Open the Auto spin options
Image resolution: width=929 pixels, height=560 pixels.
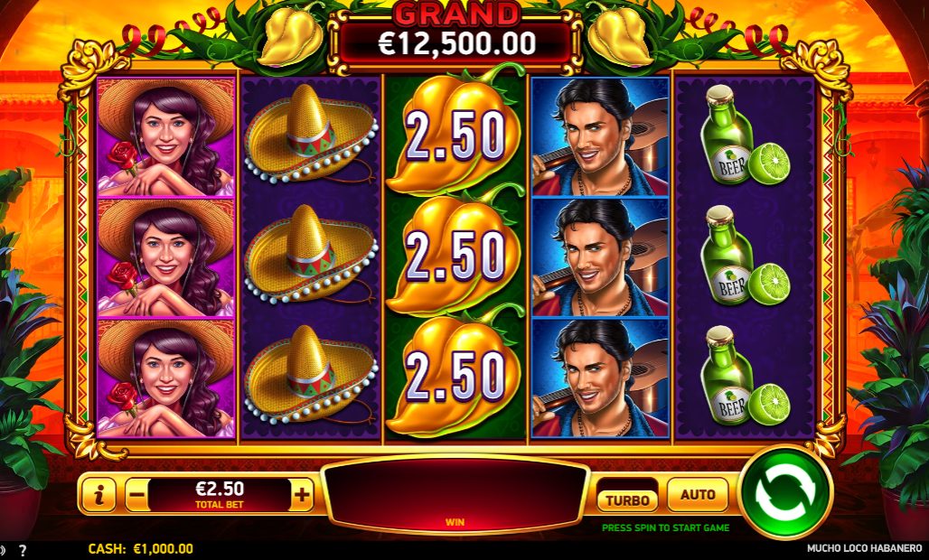click(x=698, y=494)
